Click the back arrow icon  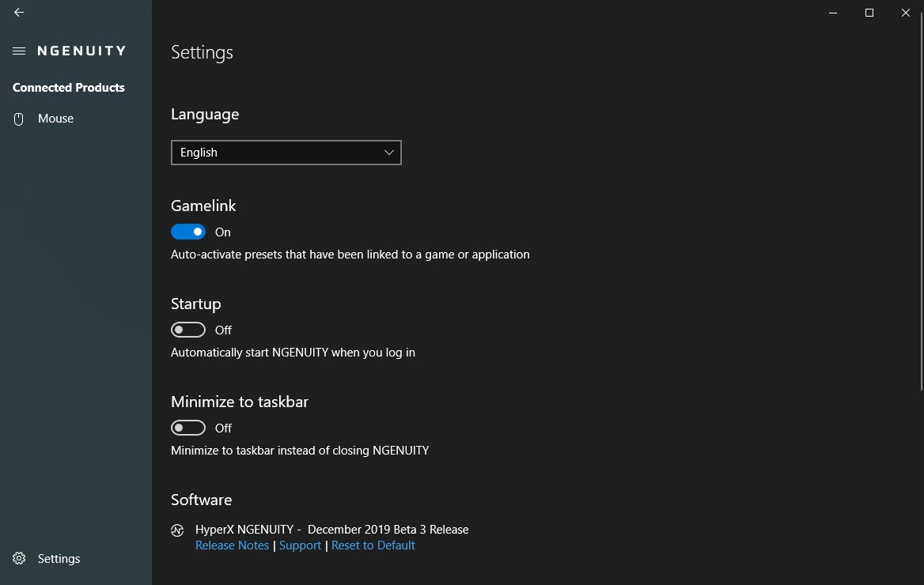19,13
